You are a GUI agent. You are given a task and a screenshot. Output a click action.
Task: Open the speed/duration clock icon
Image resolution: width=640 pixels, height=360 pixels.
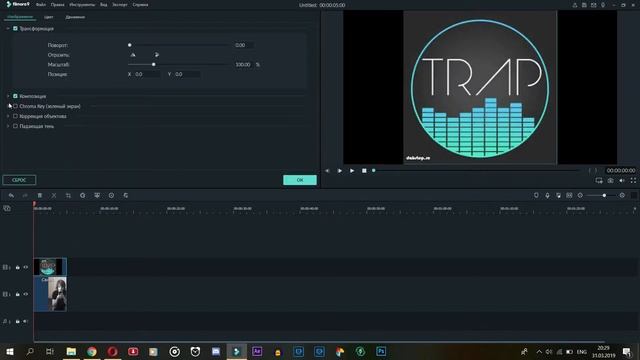tap(111, 196)
